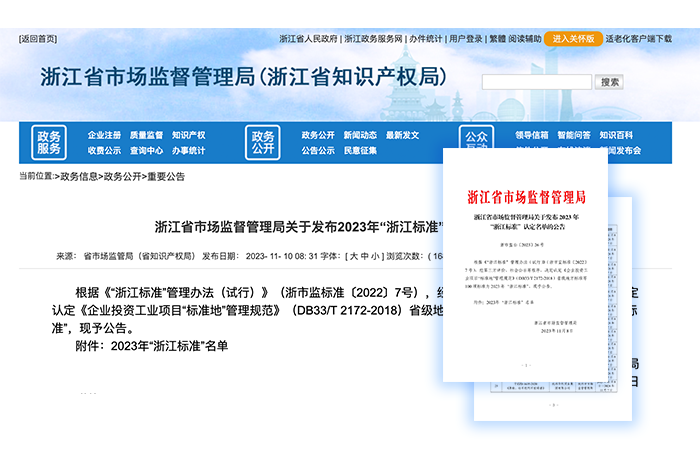Image resolution: width=700 pixels, height=460 pixels.
Task: Open 新闻发布会 menu item
Action: coord(625,151)
